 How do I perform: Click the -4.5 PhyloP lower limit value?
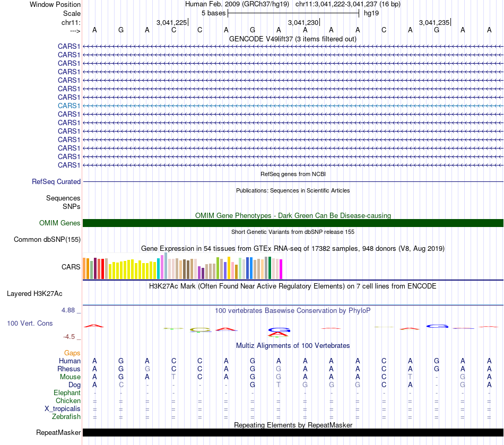tap(69, 337)
